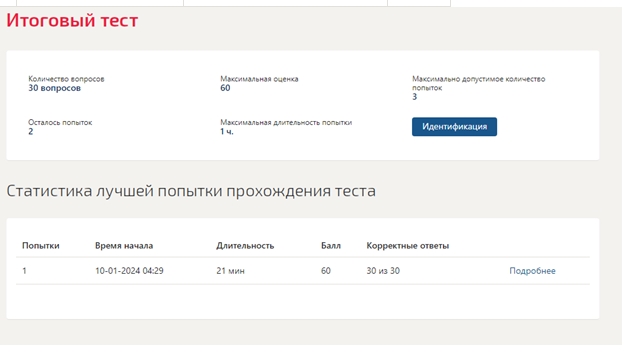Open the Подробнее link for attempt 1
The height and width of the screenshot is (362, 627).
[532, 271]
